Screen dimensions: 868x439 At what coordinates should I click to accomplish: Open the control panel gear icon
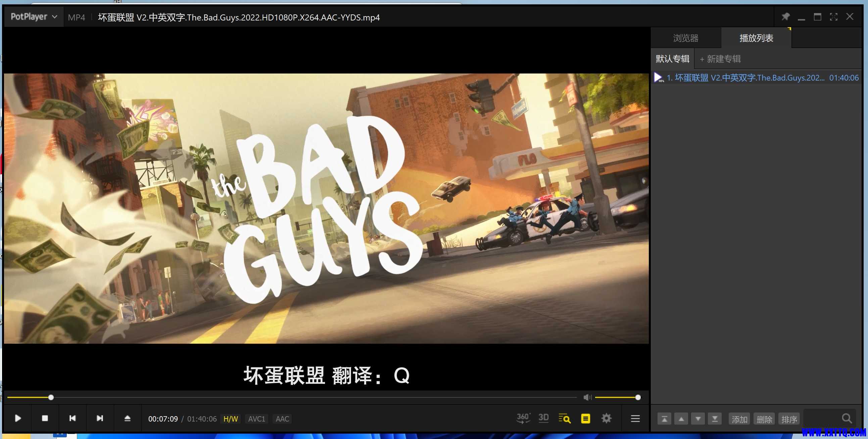click(x=606, y=419)
